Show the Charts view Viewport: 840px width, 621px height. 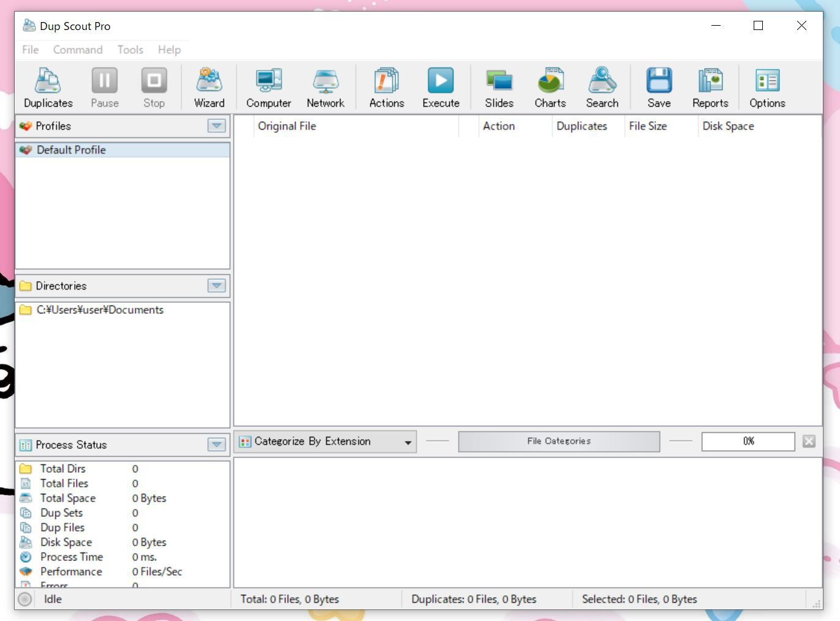(x=550, y=88)
